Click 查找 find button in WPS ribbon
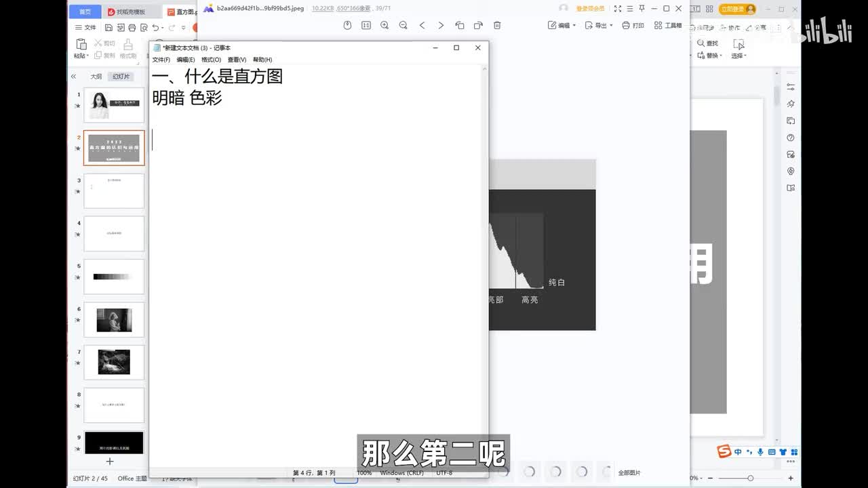 707,43
